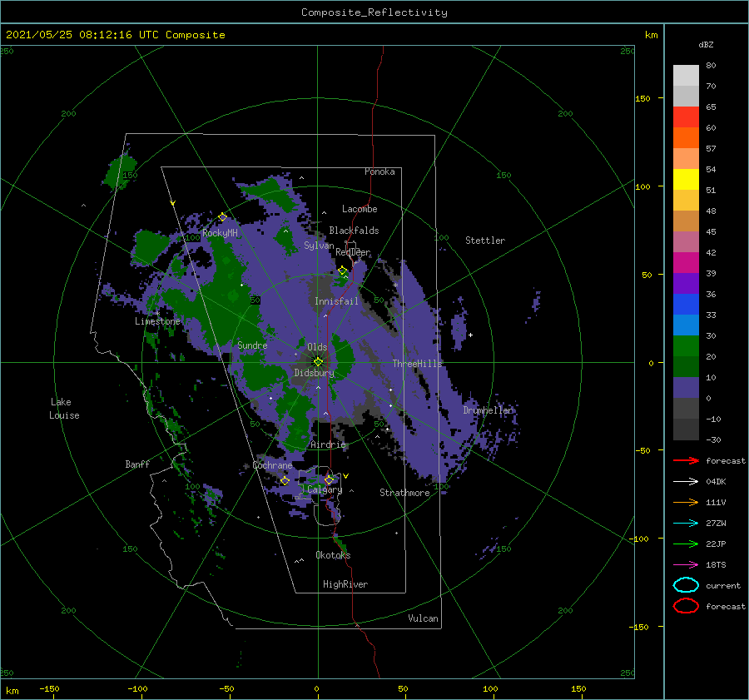Click the Strathmore label
The width and height of the screenshot is (749, 700).
(x=404, y=493)
